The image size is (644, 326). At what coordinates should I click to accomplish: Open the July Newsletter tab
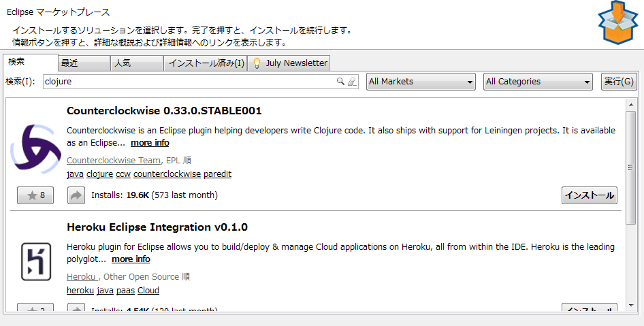[289, 63]
